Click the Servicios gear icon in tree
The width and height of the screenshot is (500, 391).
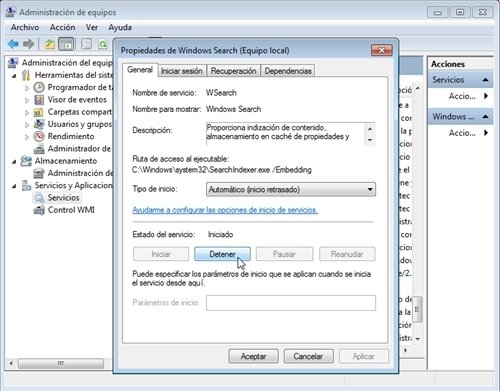tap(39, 198)
